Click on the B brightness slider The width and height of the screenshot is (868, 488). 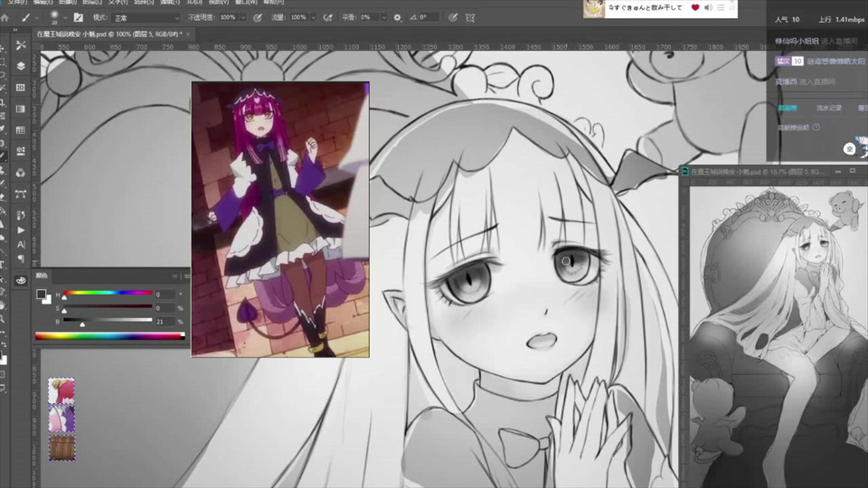108,320
